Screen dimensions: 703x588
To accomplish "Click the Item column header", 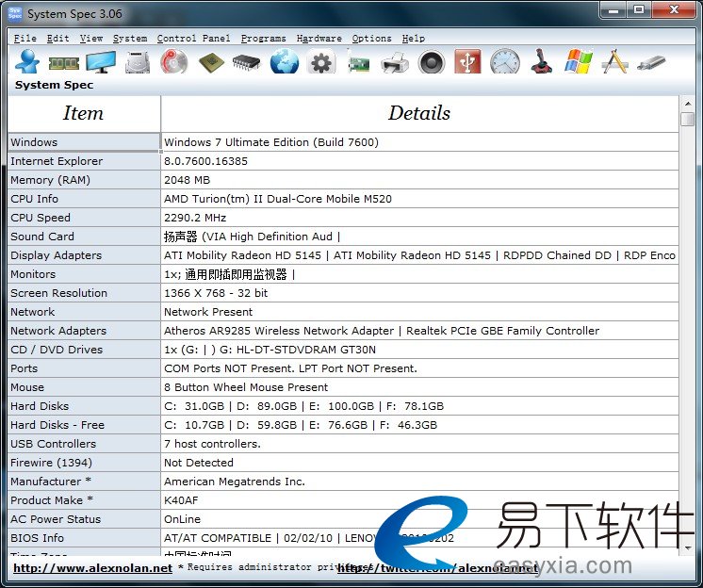I will pyautogui.click(x=84, y=113).
